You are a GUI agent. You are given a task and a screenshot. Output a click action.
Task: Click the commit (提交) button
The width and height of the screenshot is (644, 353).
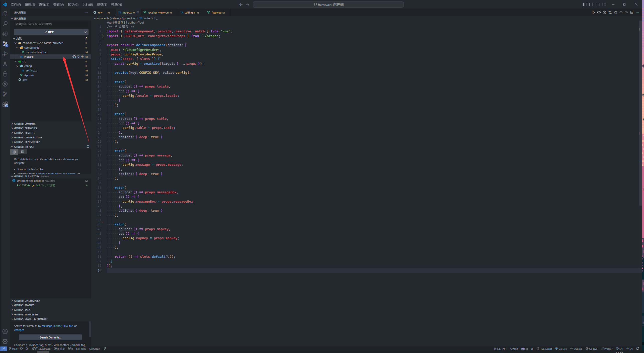pyautogui.click(x=48, y=32)
